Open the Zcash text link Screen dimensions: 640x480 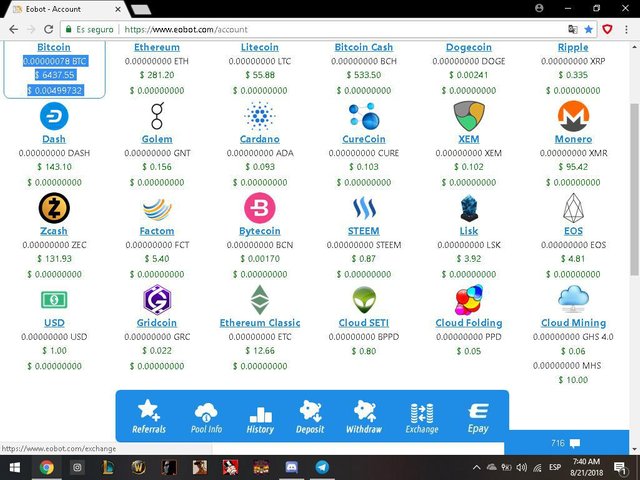pyautogui.click(x=54, y=231)
